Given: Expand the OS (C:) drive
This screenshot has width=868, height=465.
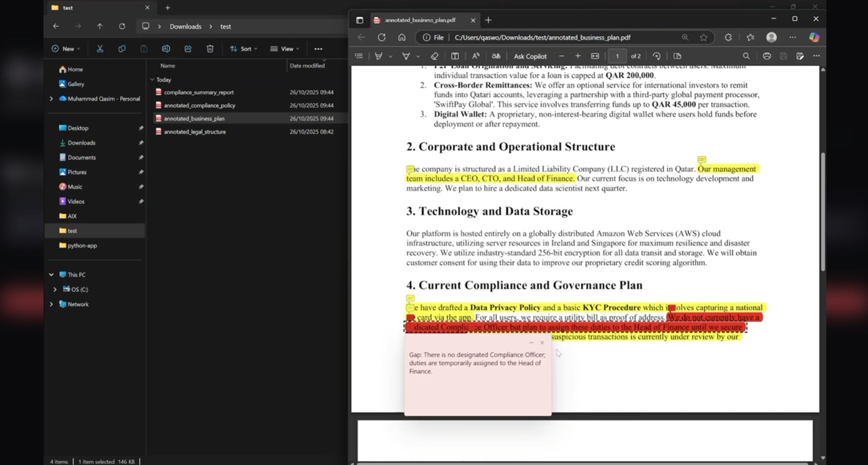Looking at the screenshot, I should (x=55, y=289).
